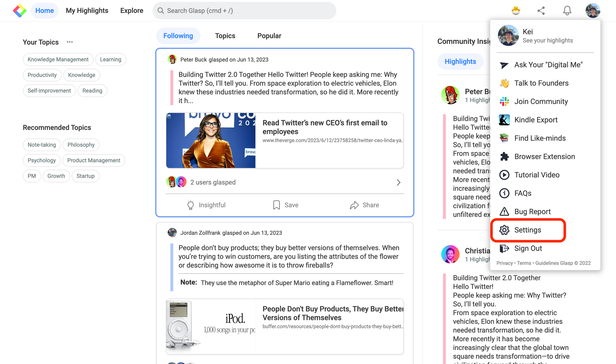616x364 pixels.
Task: Switch to the Popular tab
Action: pyautogui.click(x=269, y=36)
